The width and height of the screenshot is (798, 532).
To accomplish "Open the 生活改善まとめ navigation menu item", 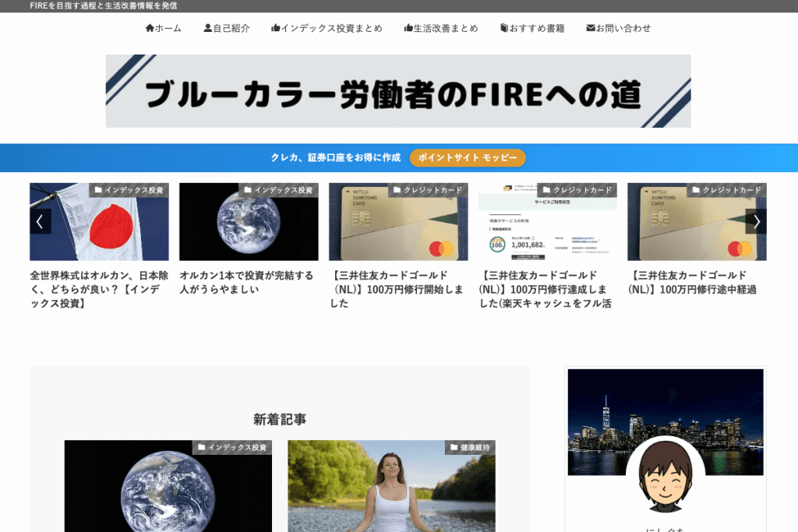I will (x=441, y=27).
